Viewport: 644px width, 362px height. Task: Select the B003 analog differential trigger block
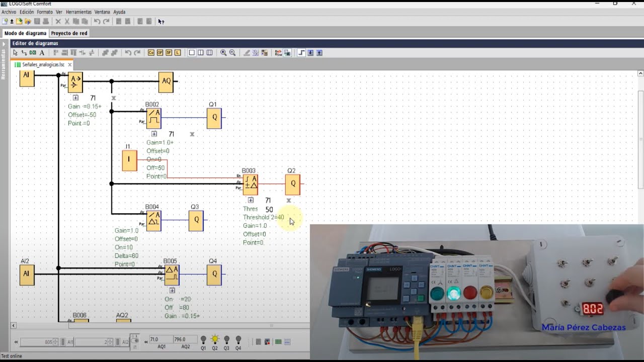[250, 185]
